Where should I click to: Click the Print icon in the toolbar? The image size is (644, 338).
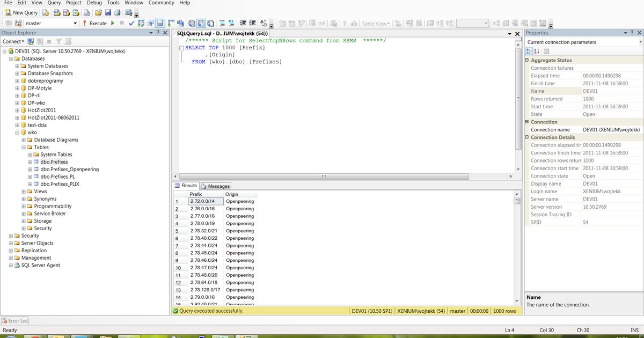[x=116, y=12]
